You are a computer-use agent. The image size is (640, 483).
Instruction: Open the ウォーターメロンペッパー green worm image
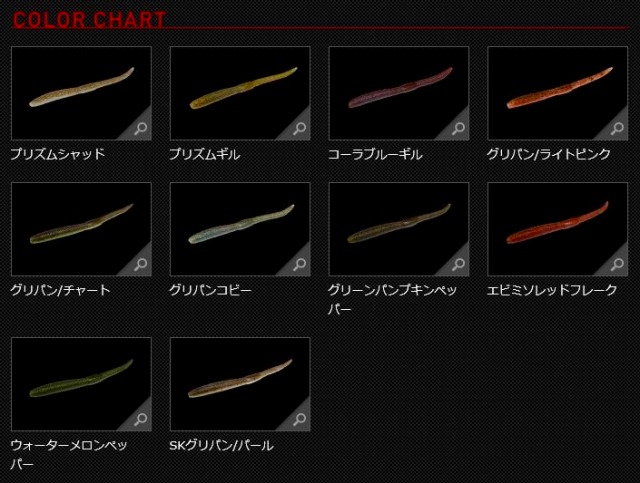81,384
